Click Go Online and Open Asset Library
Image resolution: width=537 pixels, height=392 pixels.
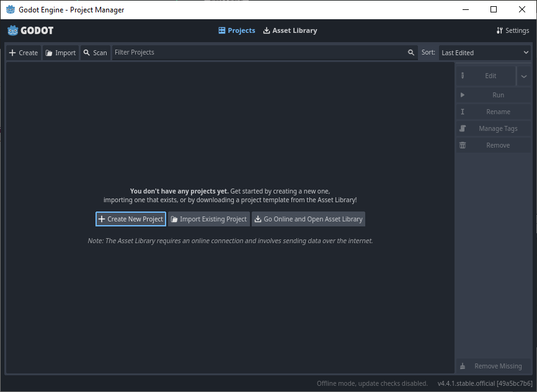click(x=308, y=219)
